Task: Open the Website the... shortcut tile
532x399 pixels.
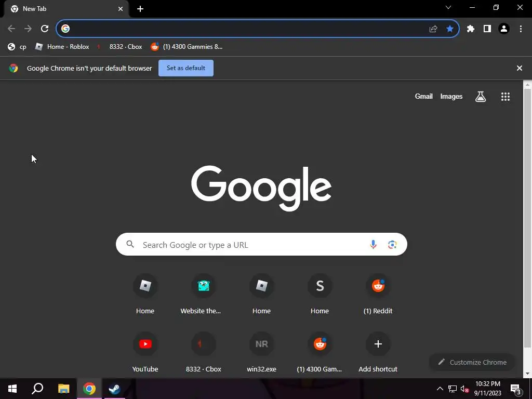Action: pos(204,295)
